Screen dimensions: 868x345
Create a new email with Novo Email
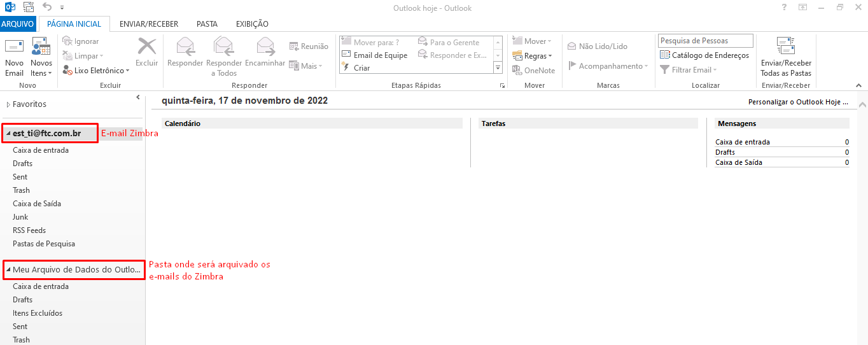(x=14, y=57)
